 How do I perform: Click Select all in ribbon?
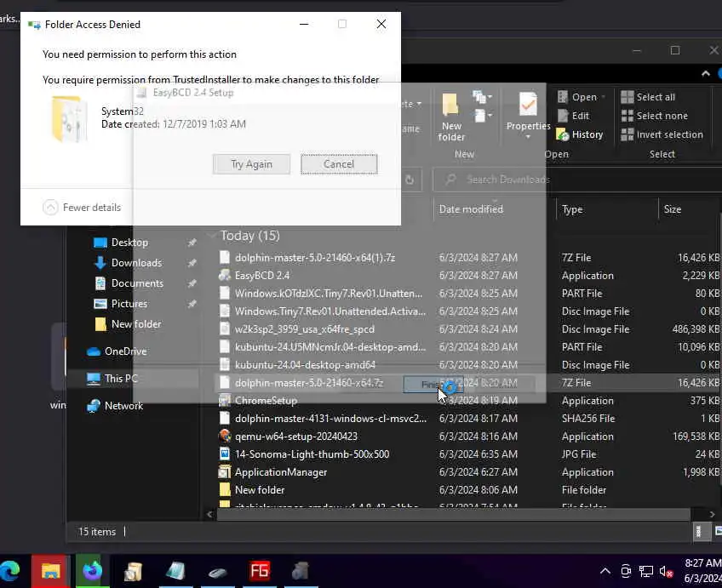(x=648, y=97)
